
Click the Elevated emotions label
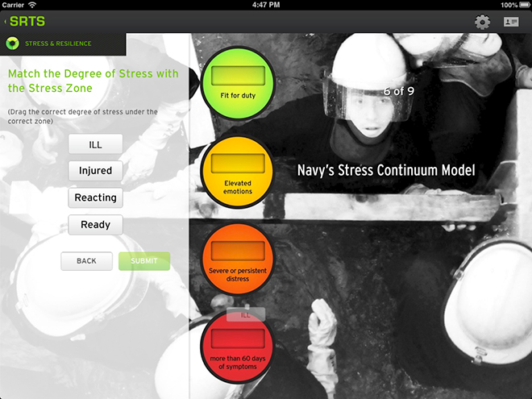point(238,189)
